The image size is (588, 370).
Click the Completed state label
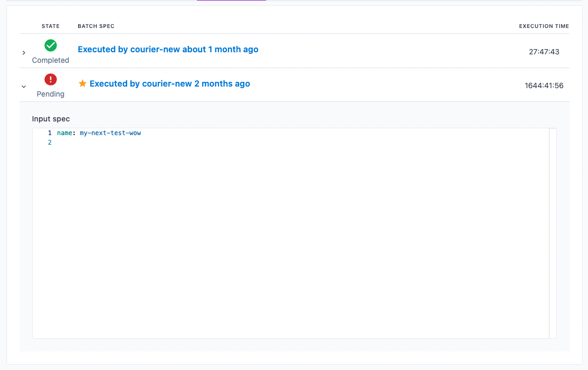point(51,60)
